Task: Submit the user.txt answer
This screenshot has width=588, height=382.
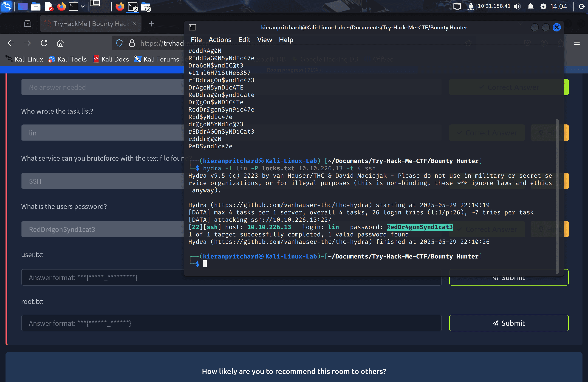Action: click(x=509, y=281)
